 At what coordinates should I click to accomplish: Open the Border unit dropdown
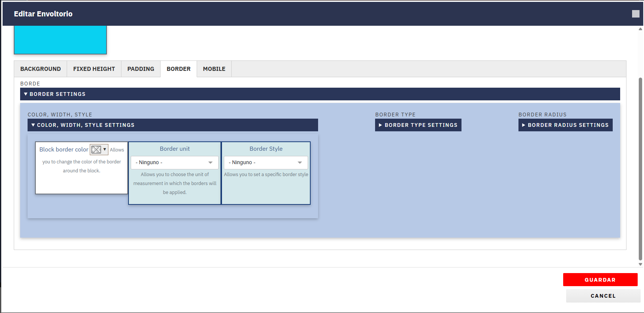pos(175,163)
